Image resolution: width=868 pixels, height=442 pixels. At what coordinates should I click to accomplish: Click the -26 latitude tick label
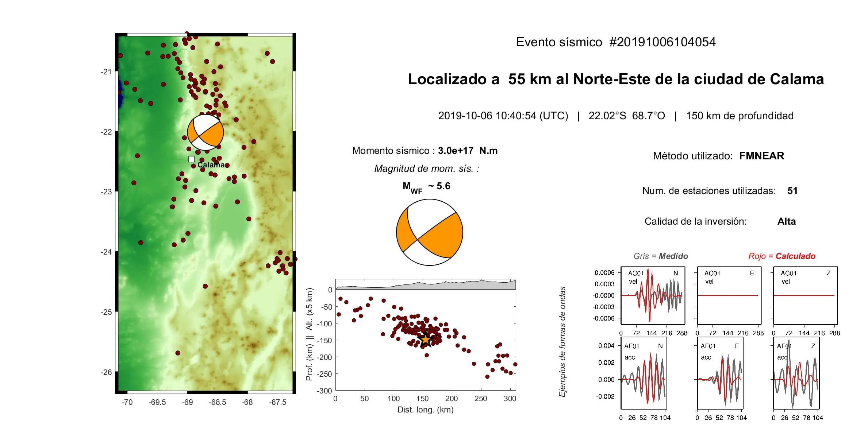(106, 372)
